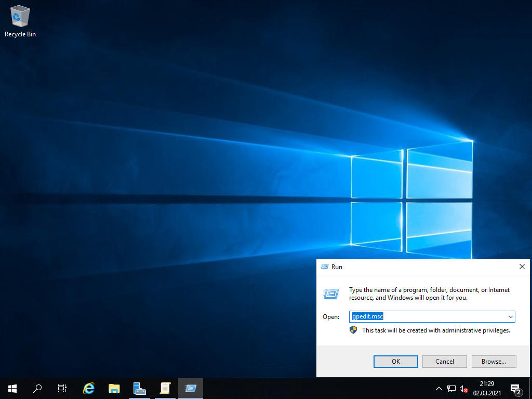Click the Windows Start button
The width and height of the screenshot is (532, 399).
(12, 388)
